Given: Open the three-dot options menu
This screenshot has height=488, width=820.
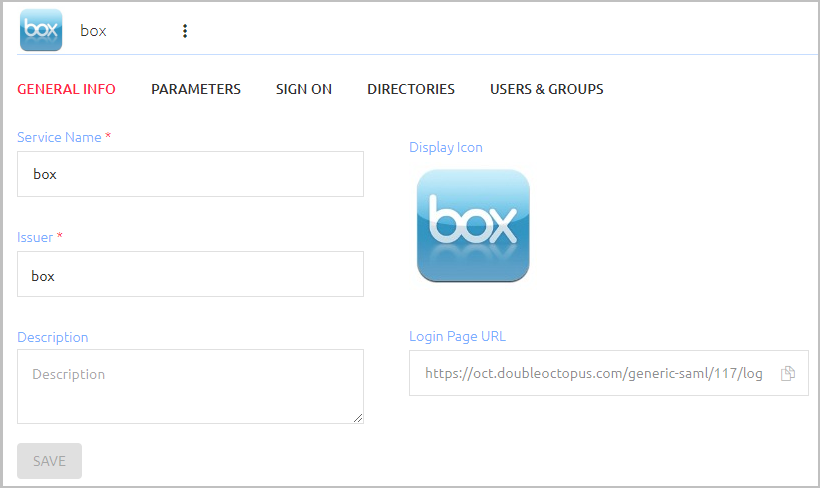Looking at the screenshot, I should pos(185,31).
